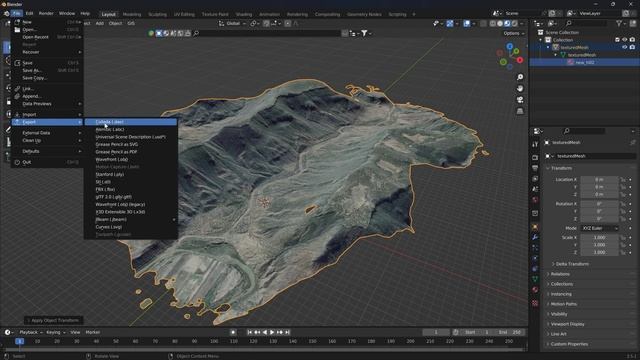Viewport: 640px width, 360px height.
Task: Expand the Viewport Display panel
Action: [x=567, y=324]
